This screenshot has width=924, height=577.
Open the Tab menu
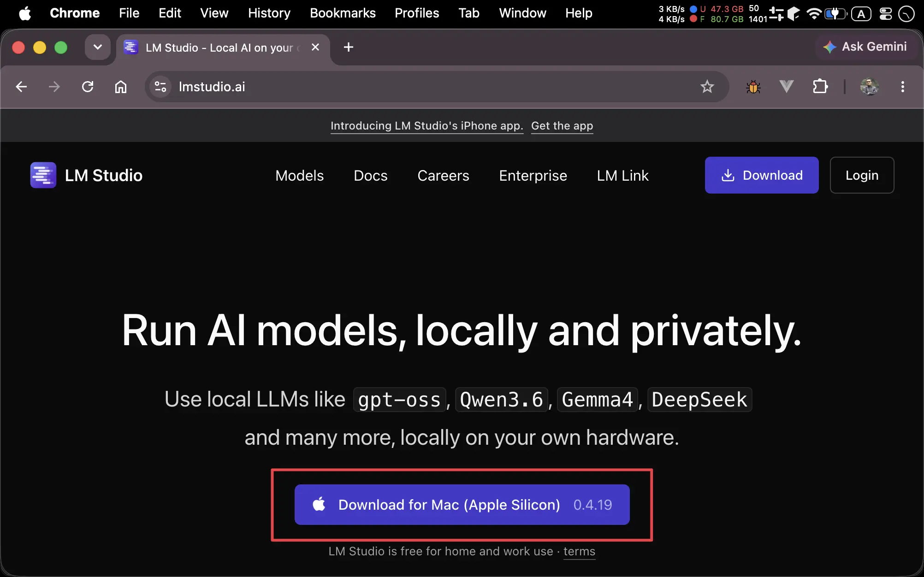point(469,13)
